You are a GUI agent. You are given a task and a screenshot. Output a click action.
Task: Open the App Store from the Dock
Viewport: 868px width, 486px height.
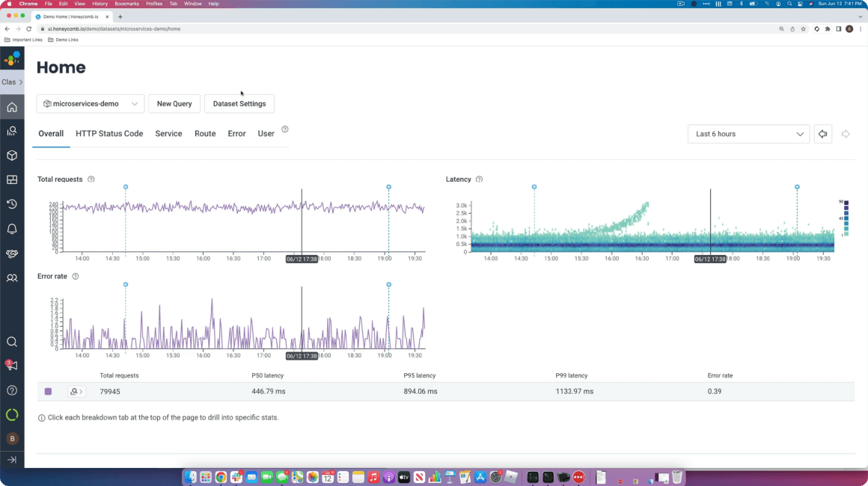click(x=480, y=477)
